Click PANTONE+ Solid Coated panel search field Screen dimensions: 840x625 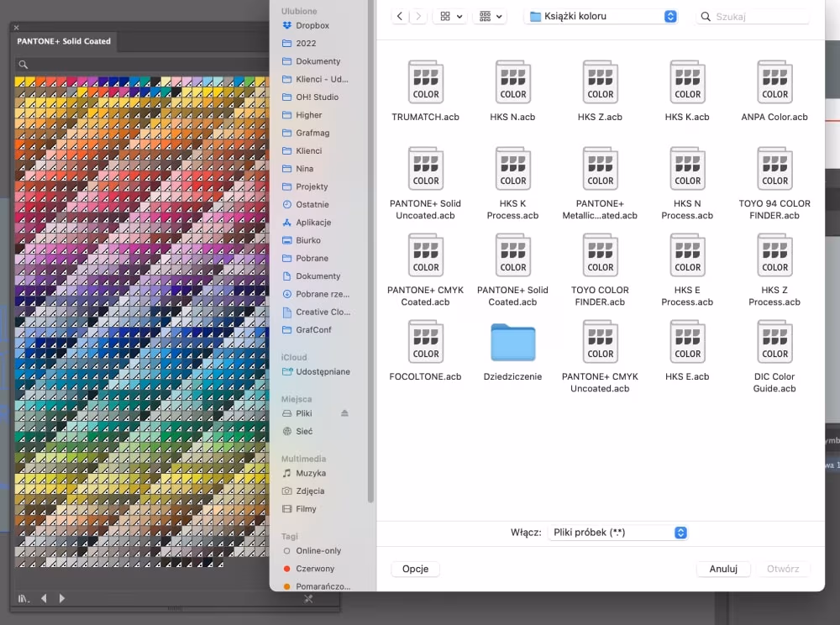(x=143, y=65)
